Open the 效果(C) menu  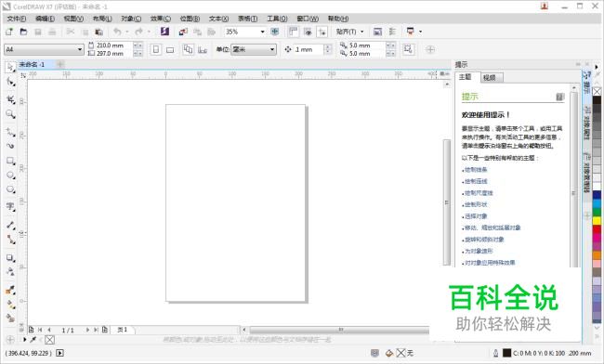point(161,19)
